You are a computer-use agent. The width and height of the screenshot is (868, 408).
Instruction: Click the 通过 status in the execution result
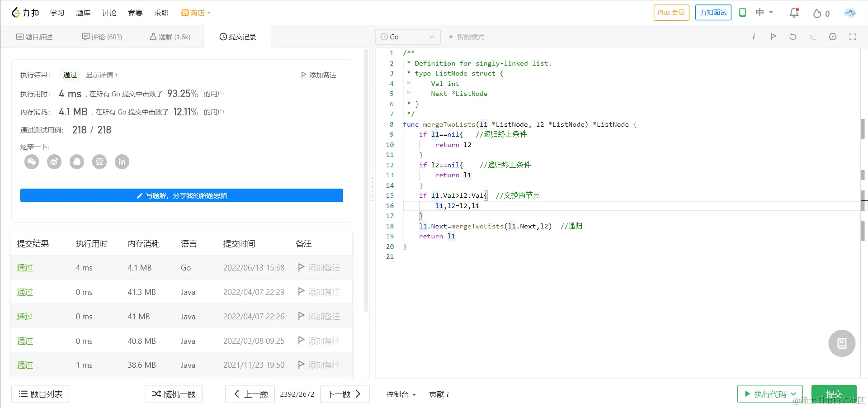pyautogui.click(x=70, y=75)
